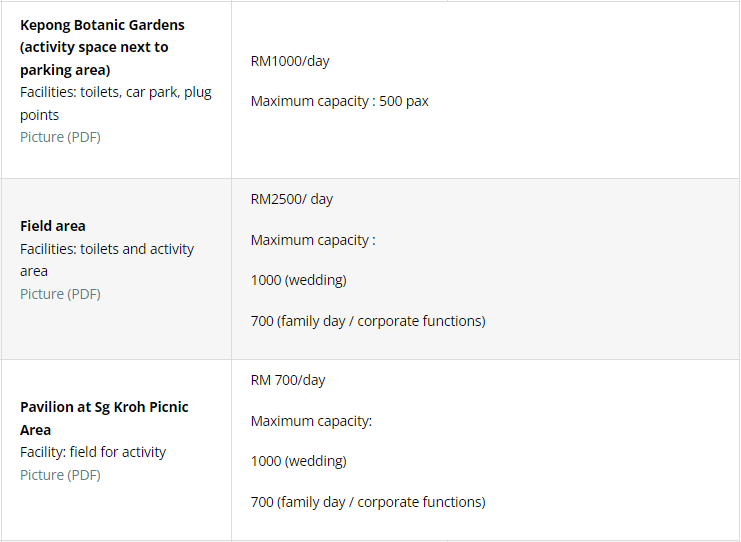741x542 pixels.
Task: Click "Facilities: toilets and activity area" text
Action: (x=107, y=259)
